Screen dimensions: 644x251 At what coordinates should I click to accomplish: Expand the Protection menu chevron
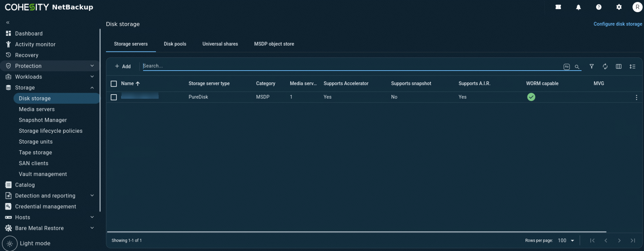tap(92, 66)
